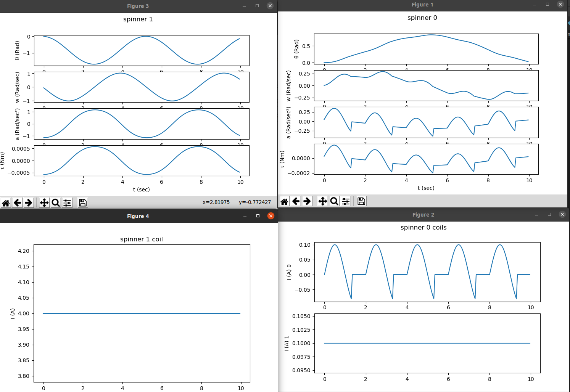The width and height of the screenshot is (570, 392).
Task: Click Forward arrow in Figure 3 toolbar
Action: [x=29, y=202]
